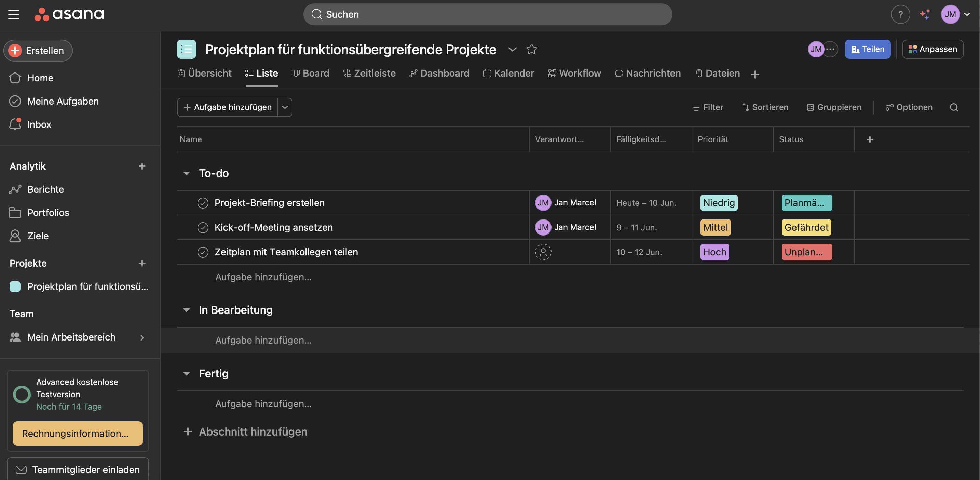Click the Gefährdet status tag
The image size is (980, 480).
pos(806,228)
